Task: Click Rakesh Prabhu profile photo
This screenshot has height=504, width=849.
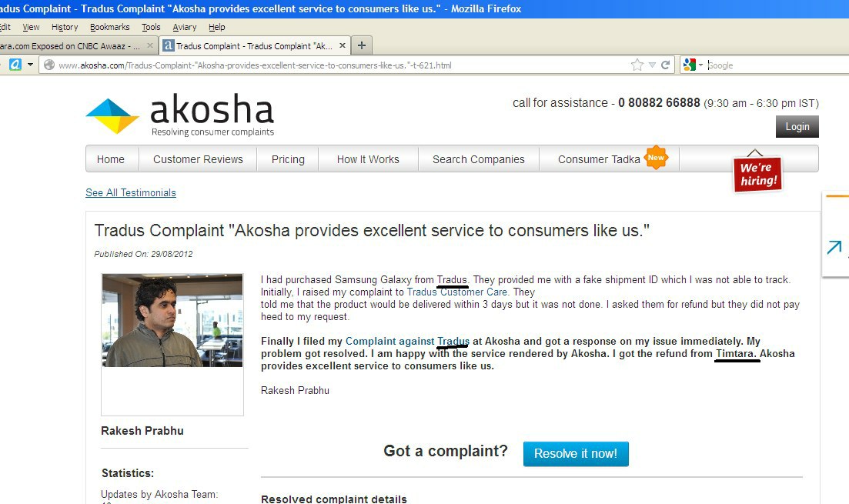Action: click(x=172, y=320)
